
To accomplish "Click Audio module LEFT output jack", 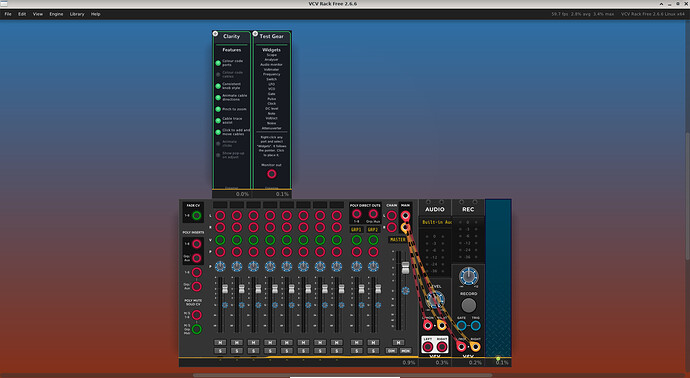I will pos(428,347).
